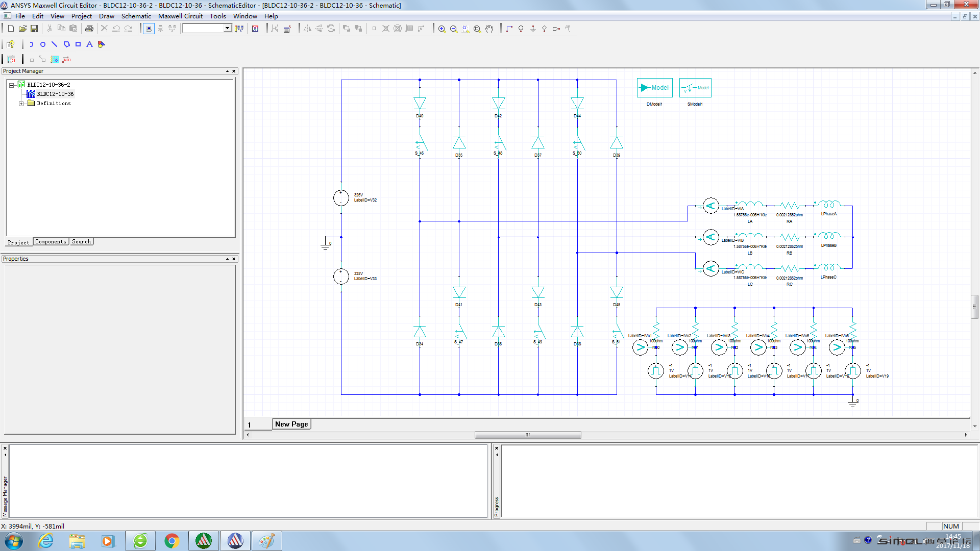Open the toolbar combo box dropdown
Image resolution: width=980 pixels, height=551 pixels.
coord(228,29)
